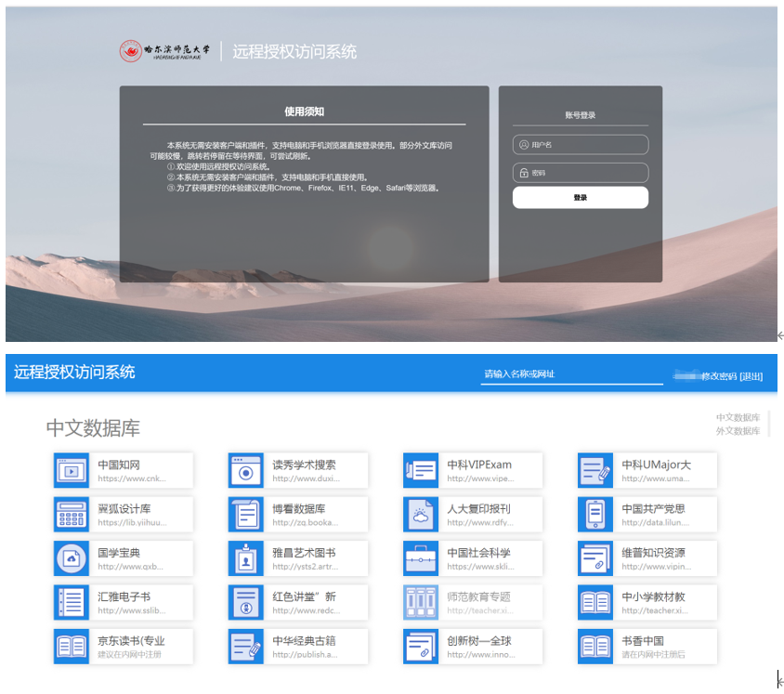The height and width of the screenshot is (694, 784).
Task: Open the 中国共产党思 database icon
Action: [595, 515]
